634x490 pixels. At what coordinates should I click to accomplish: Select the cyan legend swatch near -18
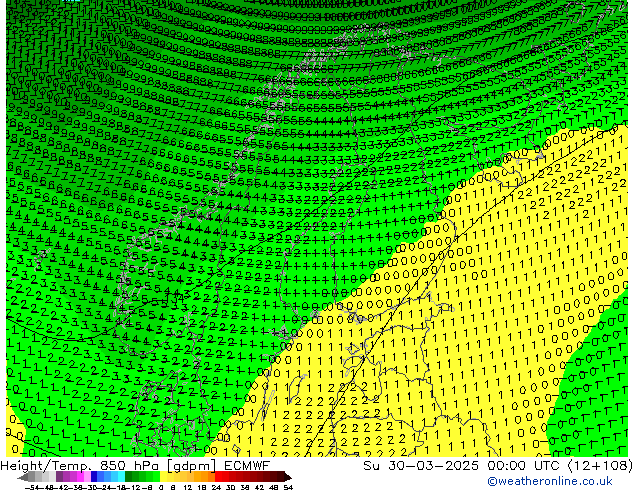(x=121, y=477)
